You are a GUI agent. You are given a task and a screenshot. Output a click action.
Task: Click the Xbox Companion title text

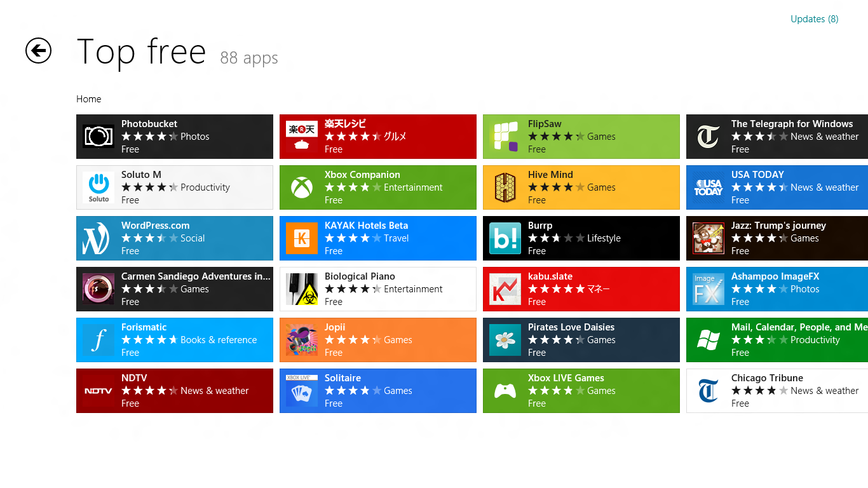pos(362,175)
